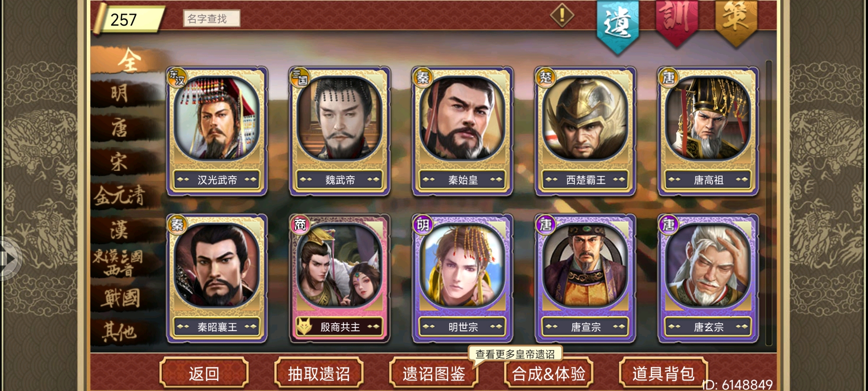
Task: Click the vertical scrollbar beside cards
Action: pyautogui.click(x=769, y=203)
